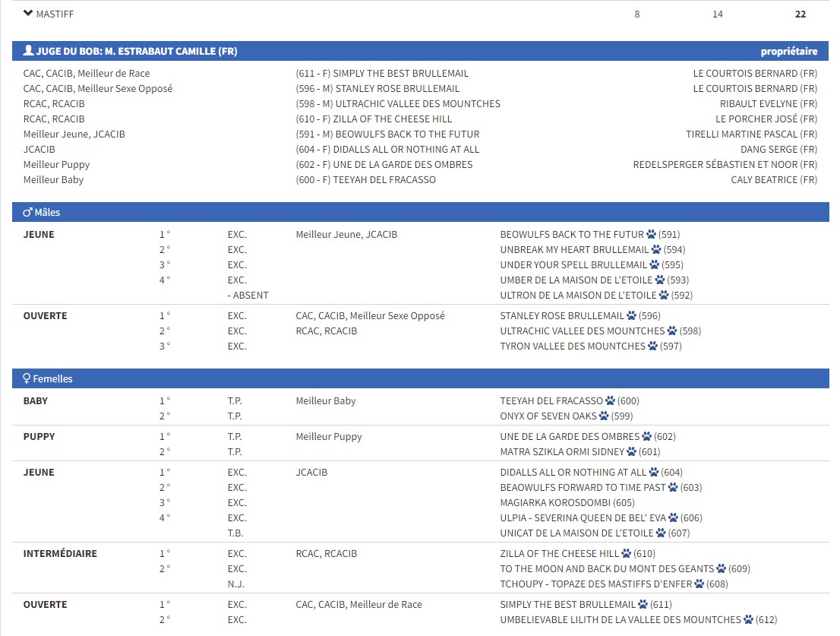Click the BABY class label
This screenshot has height=636, width=840.
point(36,400)
